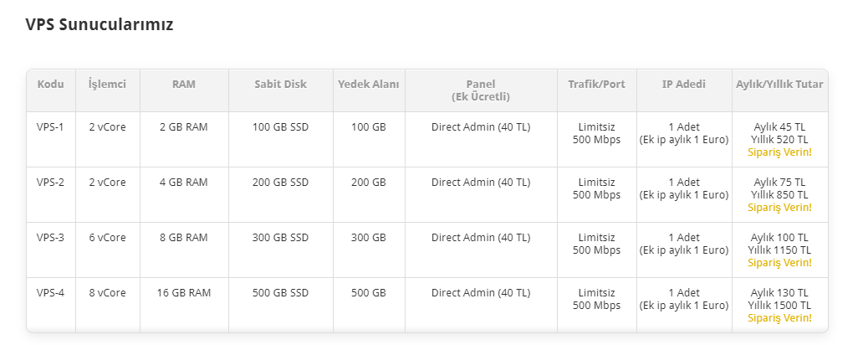Select the Yedek Alanı column header

[x=368, y=85]
